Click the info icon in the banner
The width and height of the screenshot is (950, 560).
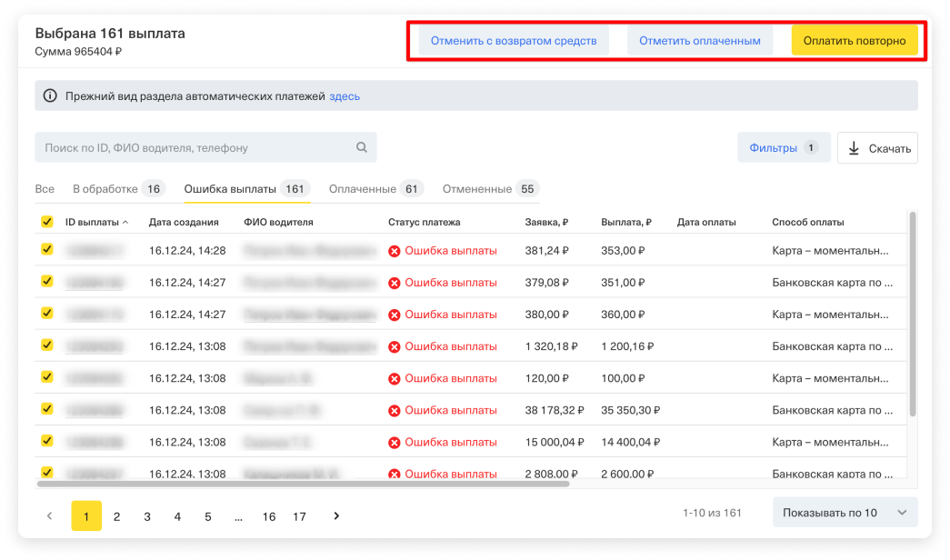pyautogui.click(x=50, y=95)
